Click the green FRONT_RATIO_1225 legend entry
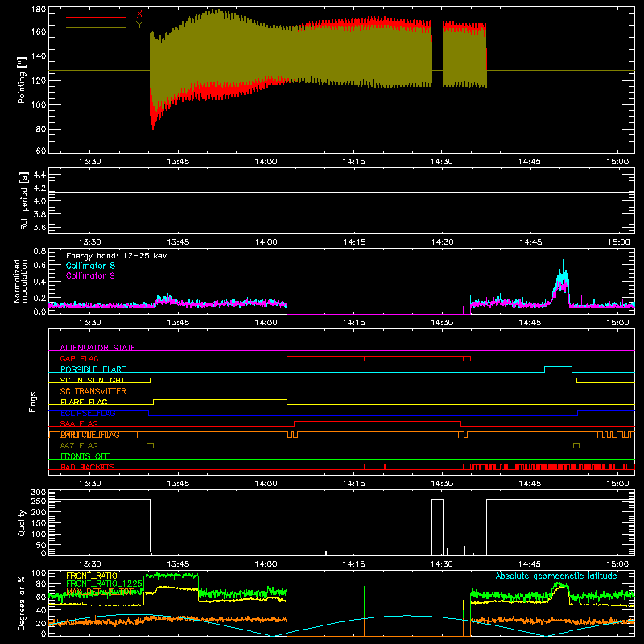 pyautogui.click(x=105, y=584)
